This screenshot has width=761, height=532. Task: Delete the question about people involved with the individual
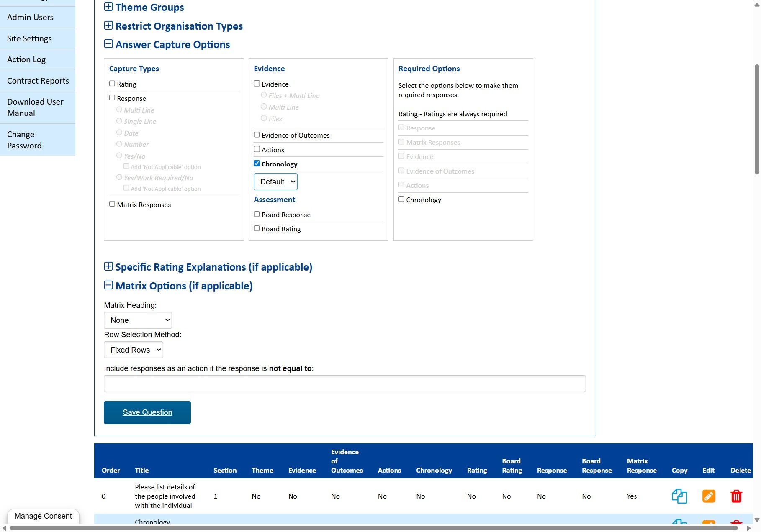736,496
